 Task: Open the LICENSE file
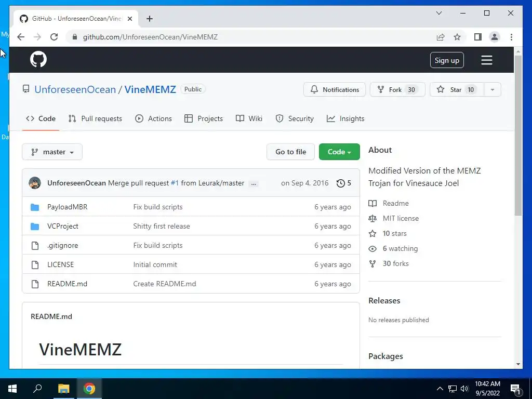click(60, 264)
